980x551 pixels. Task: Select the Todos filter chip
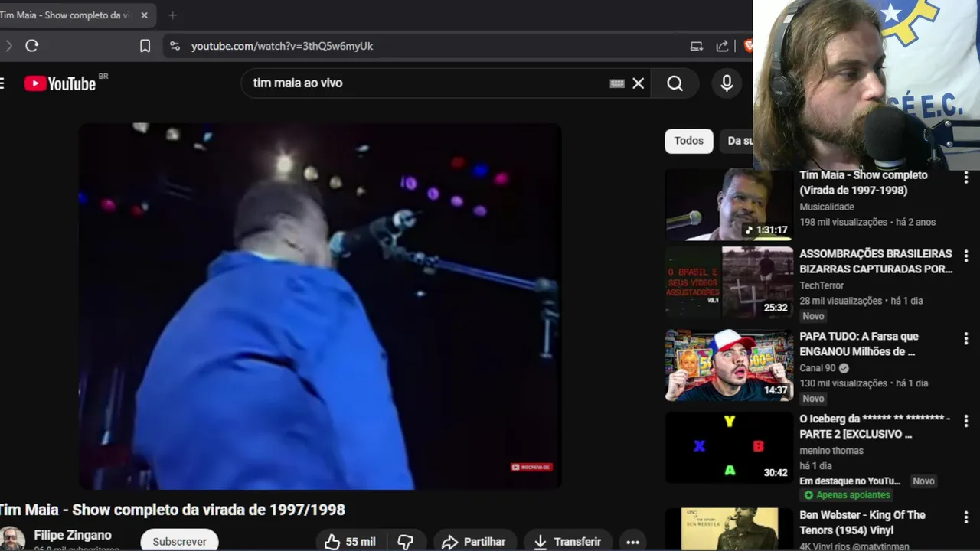click(x=689, y=141)
